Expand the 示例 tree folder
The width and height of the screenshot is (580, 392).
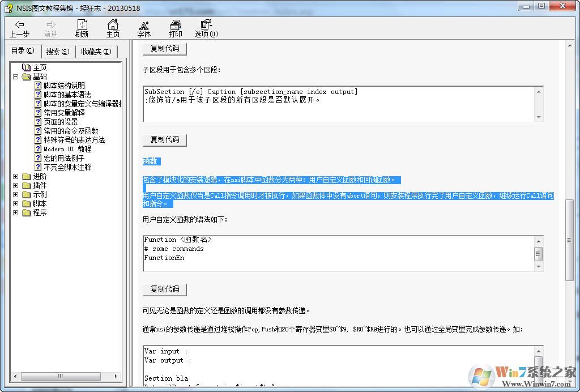16,194
